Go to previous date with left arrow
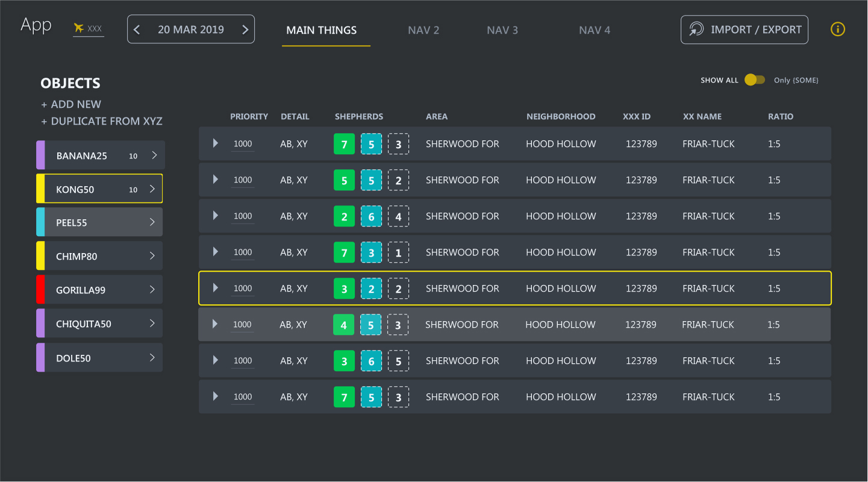 (137, 30)
